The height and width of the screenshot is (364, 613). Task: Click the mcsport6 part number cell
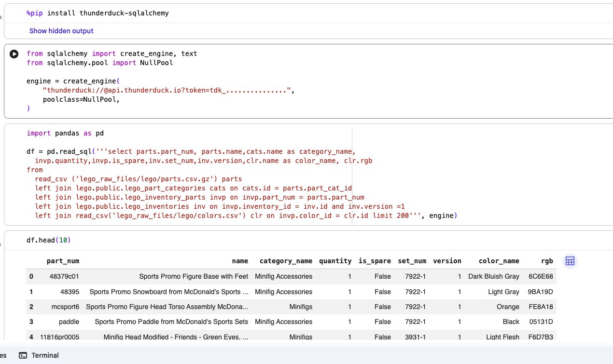pos(65,307)
